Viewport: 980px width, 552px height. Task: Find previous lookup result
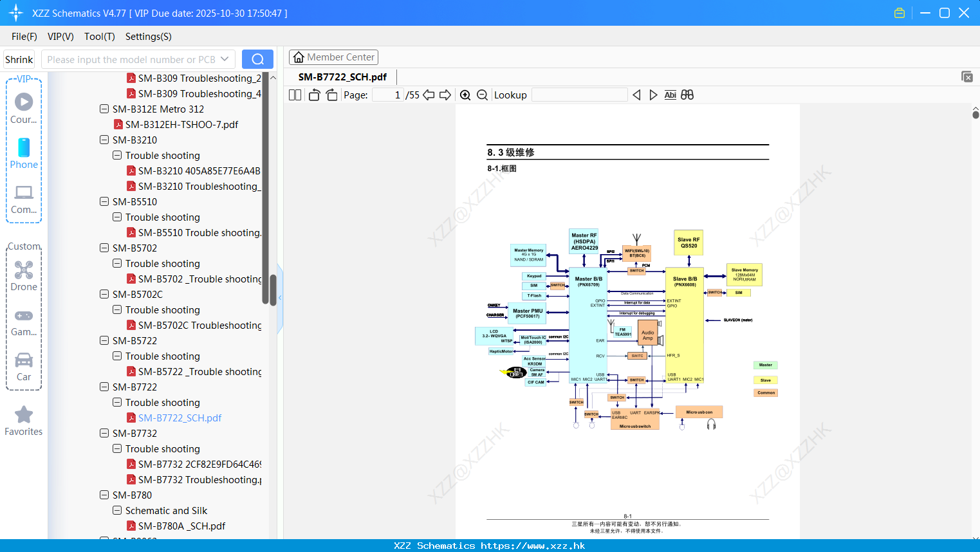636,95
